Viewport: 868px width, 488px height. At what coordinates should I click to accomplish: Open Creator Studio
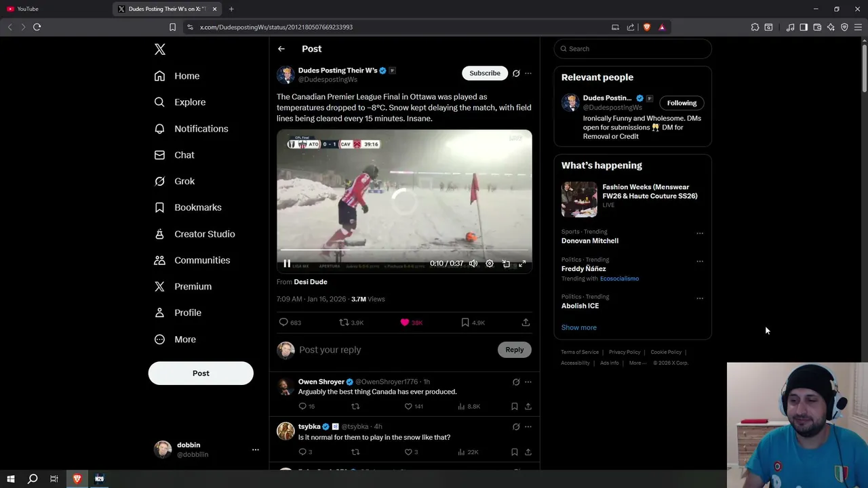[194, 234]
